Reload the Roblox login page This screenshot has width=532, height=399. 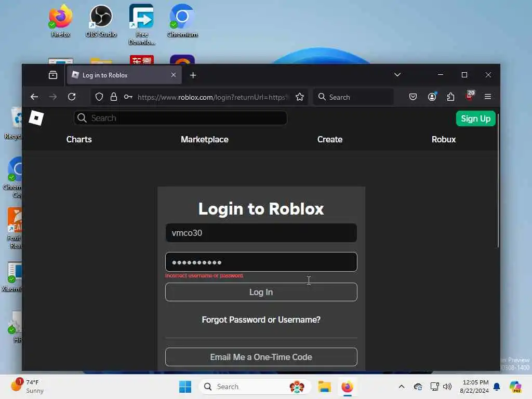(72, 97)
